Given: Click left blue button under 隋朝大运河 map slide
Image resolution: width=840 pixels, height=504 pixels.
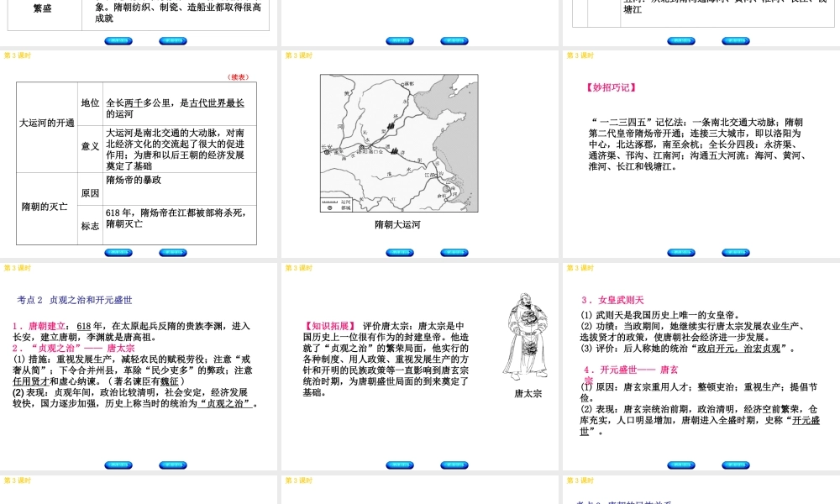Looking at the screenshot, I should [400, 253].
